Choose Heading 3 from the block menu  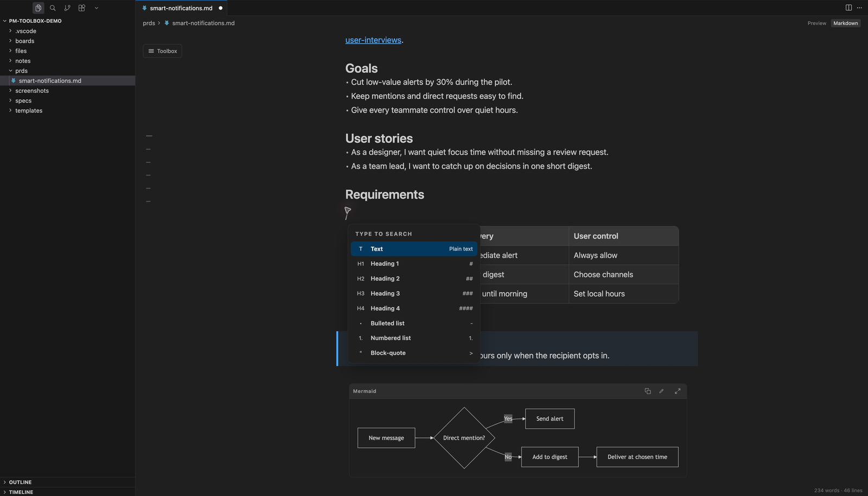pyautogui.click(x=414, y=294)
